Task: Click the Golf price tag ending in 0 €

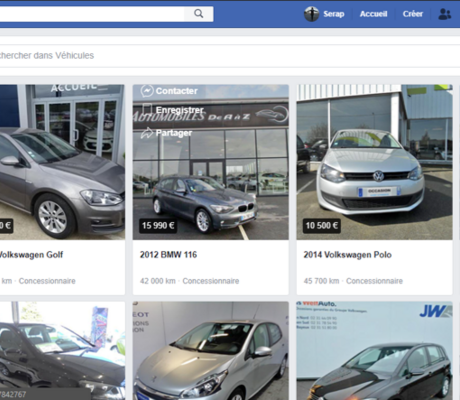Action: point(6,226)
